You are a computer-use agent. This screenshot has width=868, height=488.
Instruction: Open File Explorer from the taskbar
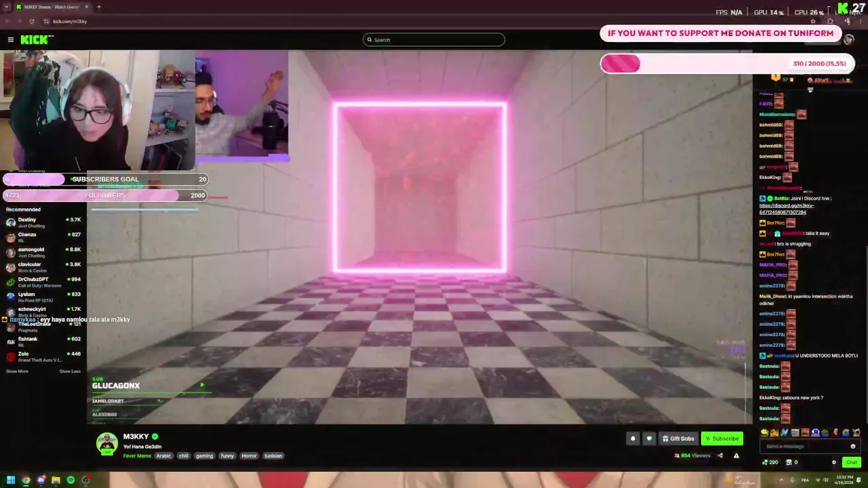click(x=56, y=481)
